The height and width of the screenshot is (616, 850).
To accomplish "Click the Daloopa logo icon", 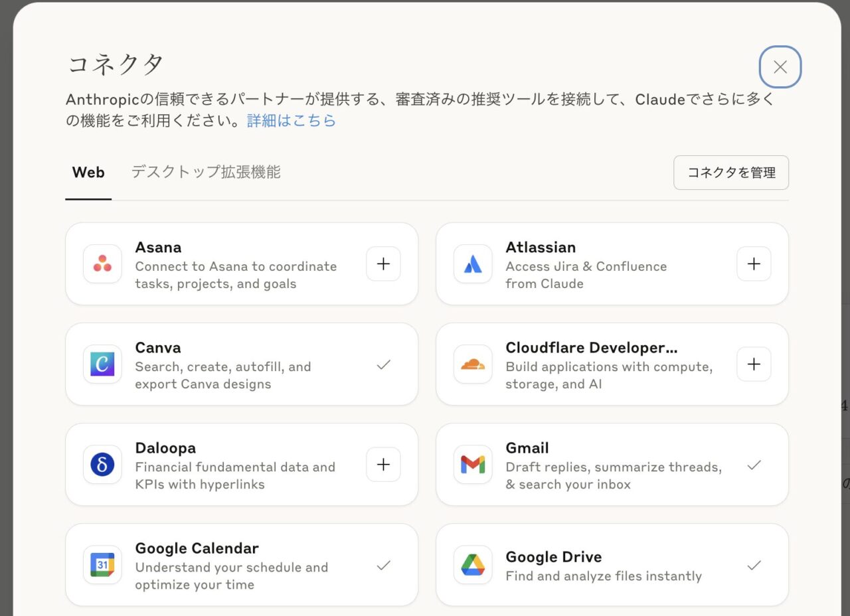I will tap(102, 465).
